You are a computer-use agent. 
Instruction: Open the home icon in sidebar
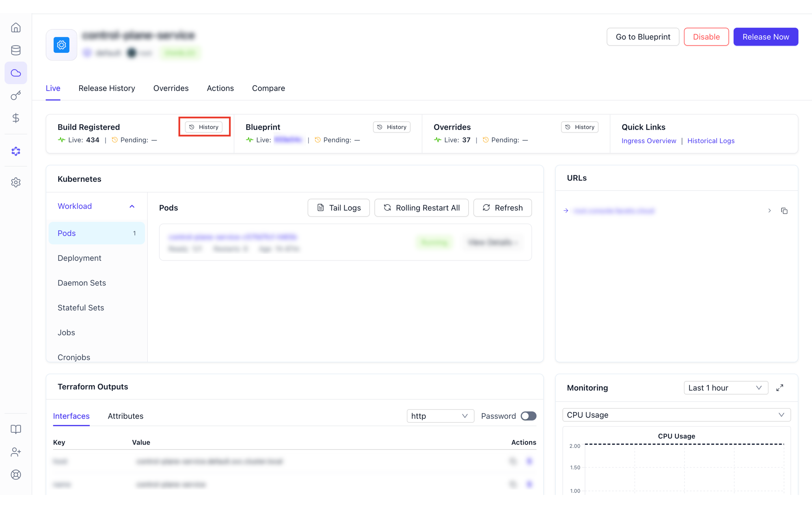[16, 28]
